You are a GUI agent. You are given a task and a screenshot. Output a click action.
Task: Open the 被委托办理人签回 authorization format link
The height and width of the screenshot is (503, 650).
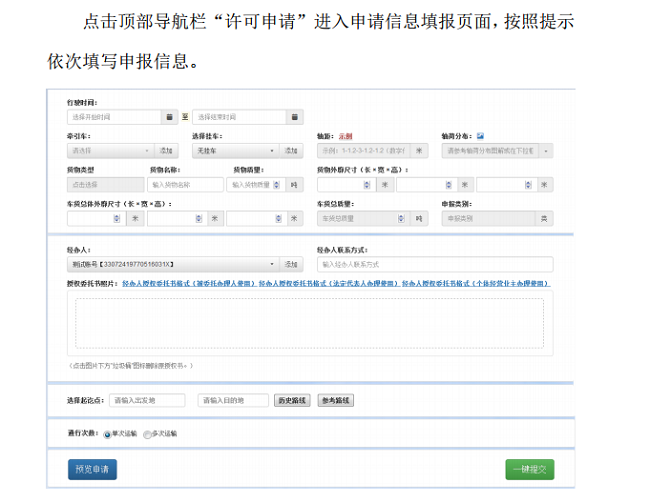point(187,284)
